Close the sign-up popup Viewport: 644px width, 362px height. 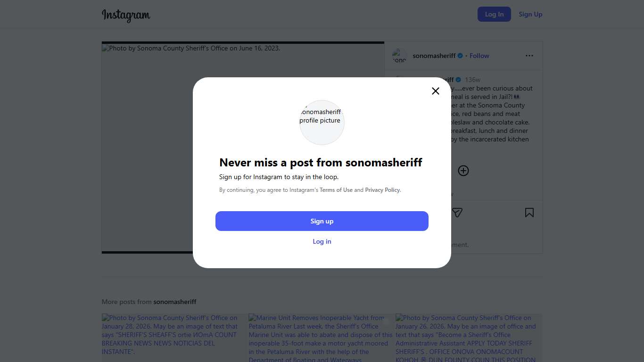[436, 91]
